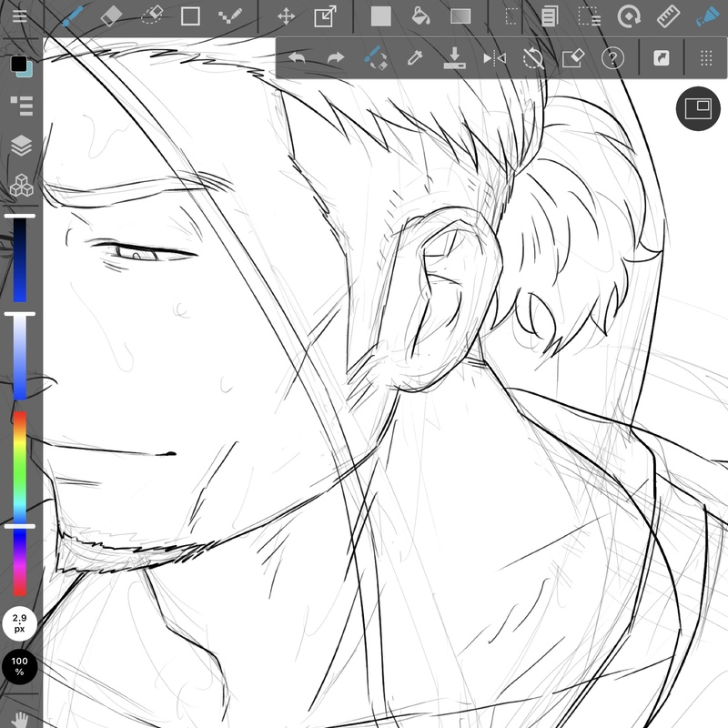Viewport: 728px width, 728px height.
Task: Open the Materials cubes panel
Action: [x=21, y=185]
